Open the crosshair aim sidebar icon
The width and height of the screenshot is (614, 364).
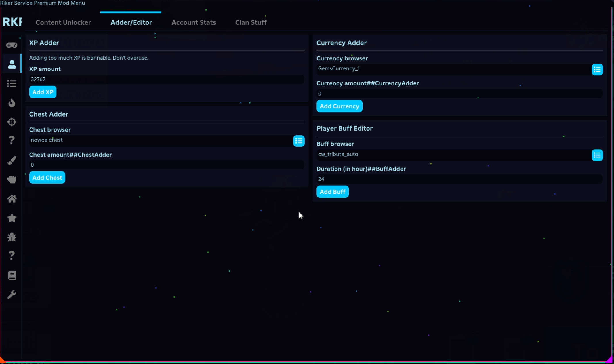12,122
